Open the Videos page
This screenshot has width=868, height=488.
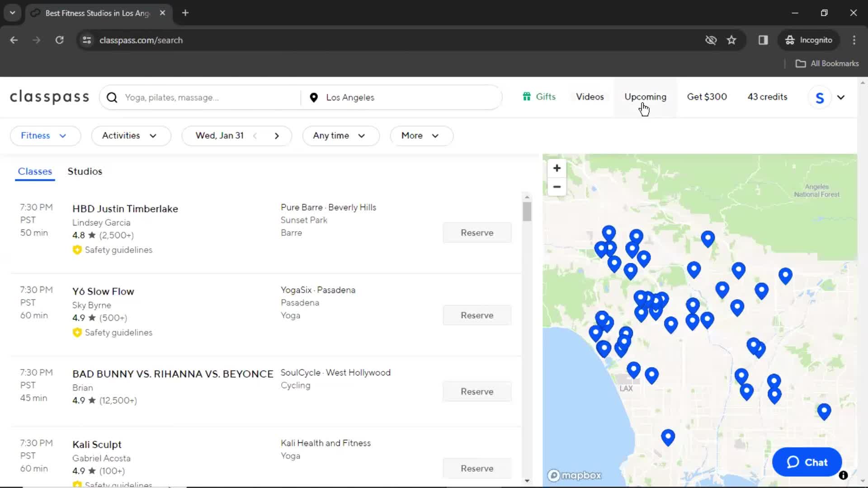pyautogui.click(x=590, y=97)
